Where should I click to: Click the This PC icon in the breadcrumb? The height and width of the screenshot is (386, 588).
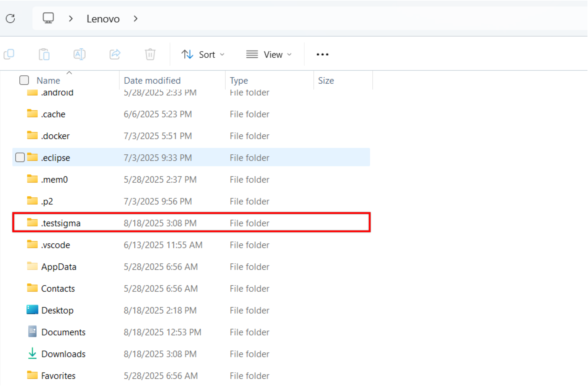pos(48,18)
